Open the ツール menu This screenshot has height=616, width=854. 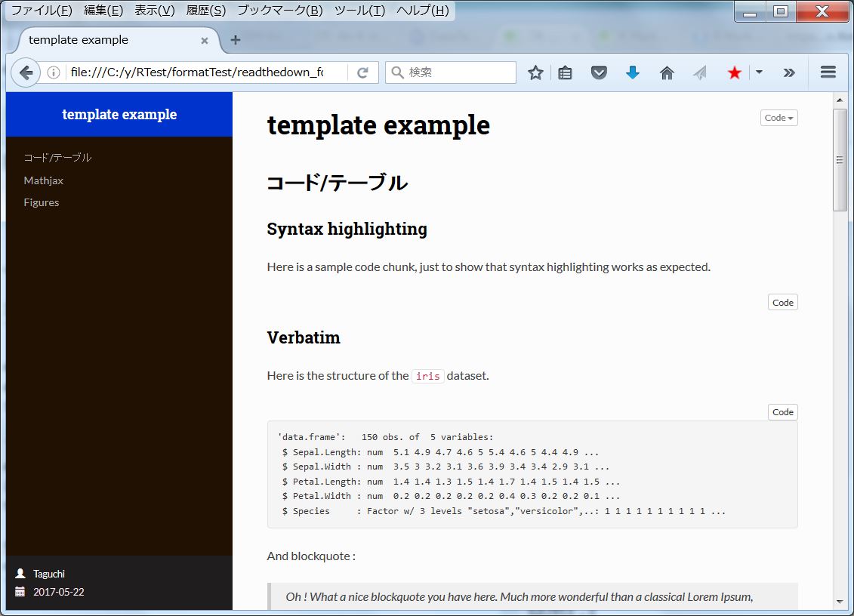pyautogui.click(x=359, y=11)
